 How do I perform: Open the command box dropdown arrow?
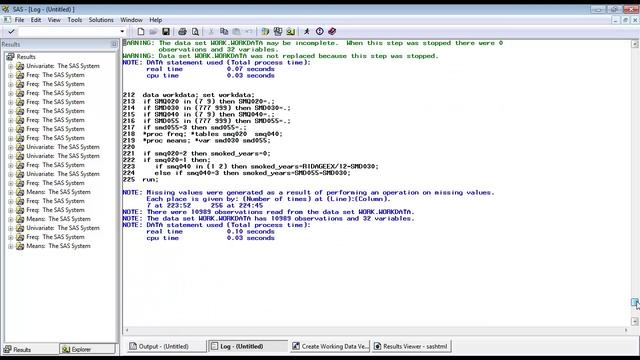(x=122, y=31)
